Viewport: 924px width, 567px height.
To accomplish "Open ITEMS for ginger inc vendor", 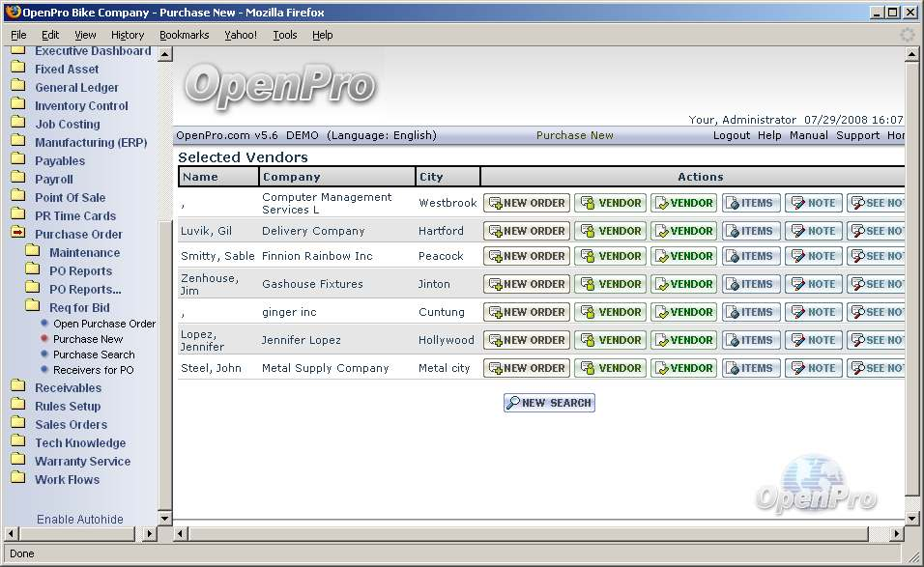I will 749,312.
